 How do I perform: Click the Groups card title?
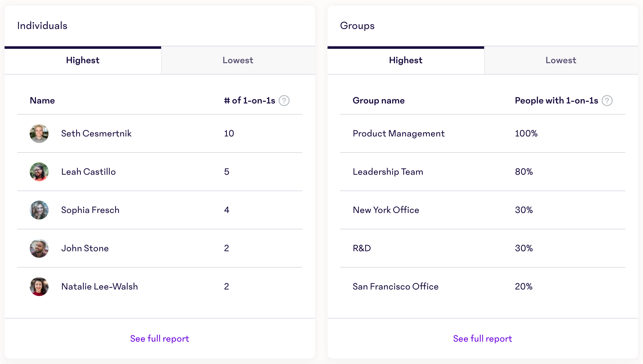357,26
